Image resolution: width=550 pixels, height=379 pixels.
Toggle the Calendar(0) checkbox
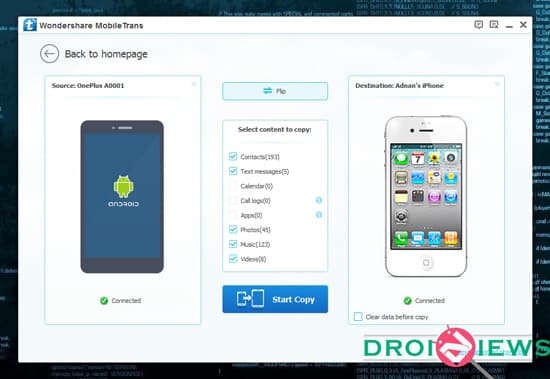233,186
